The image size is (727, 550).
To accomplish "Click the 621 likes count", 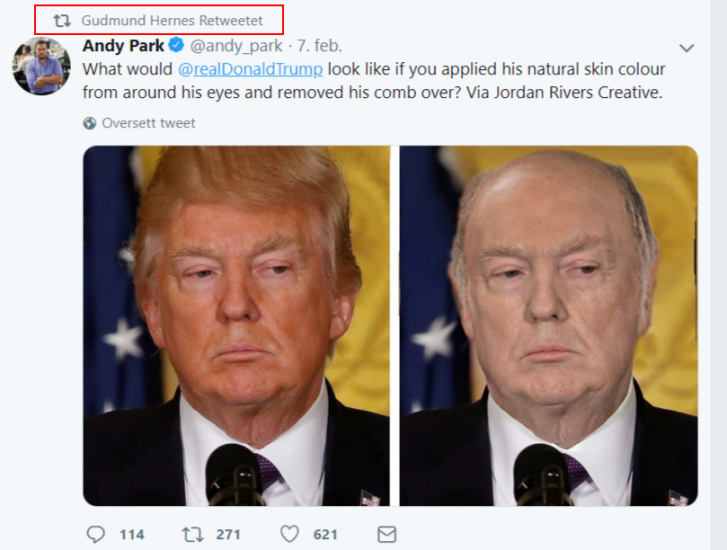I will 326,534.
